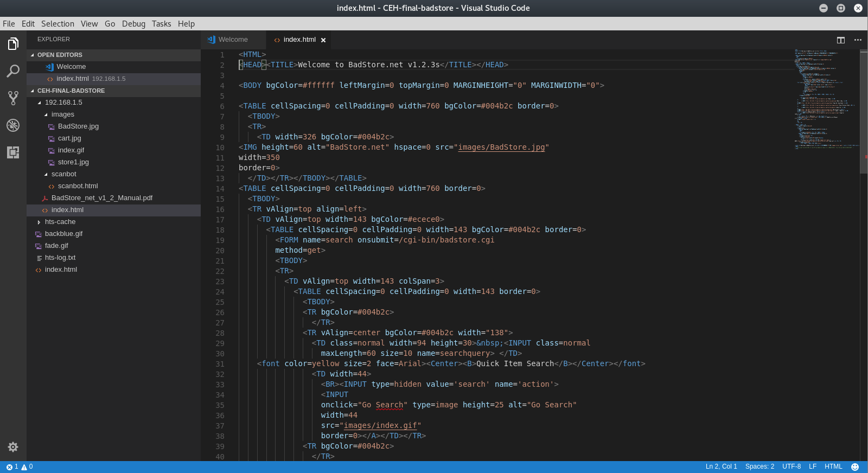This screenshot has width=868, height=473.
Task: Click the EXPLORER panel title
Action: pos(54,40)
